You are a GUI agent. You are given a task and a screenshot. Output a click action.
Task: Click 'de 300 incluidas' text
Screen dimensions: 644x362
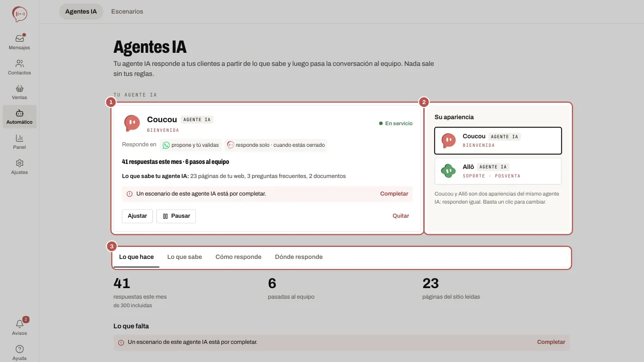point(133,306)
